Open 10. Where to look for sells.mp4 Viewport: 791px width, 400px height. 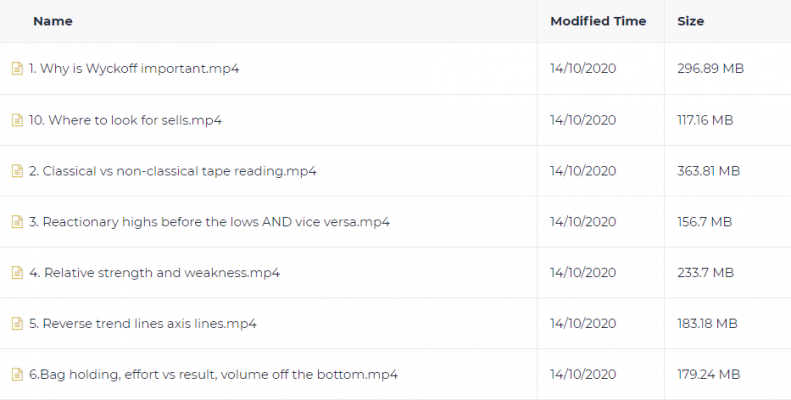coord(125,120)
